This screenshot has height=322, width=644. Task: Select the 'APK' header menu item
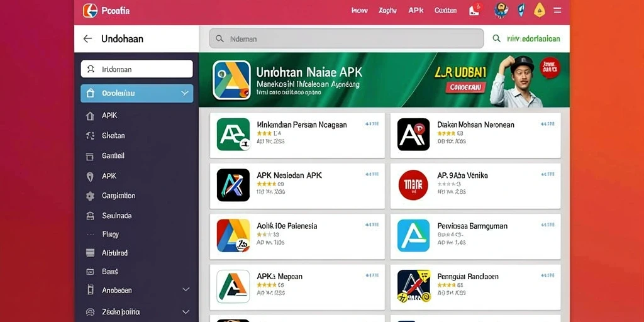point(416,10)
